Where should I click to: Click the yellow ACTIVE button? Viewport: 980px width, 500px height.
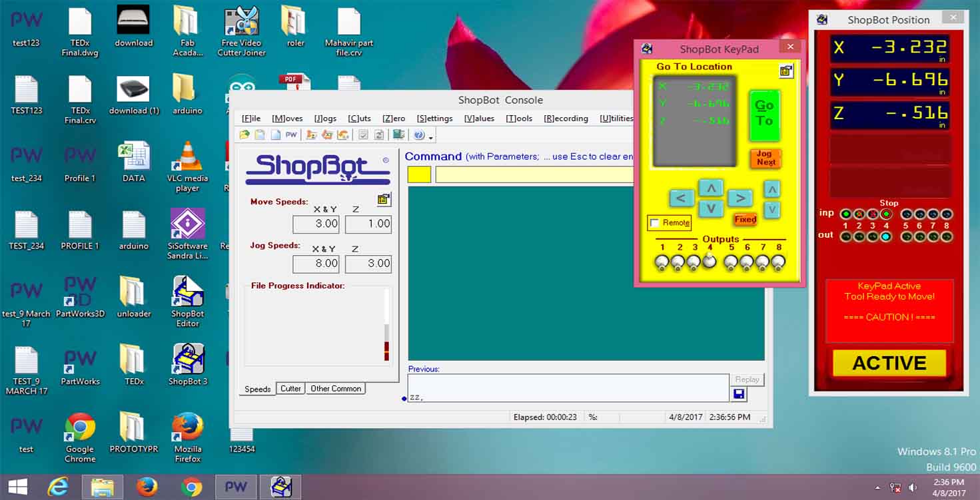coord(889,363)
